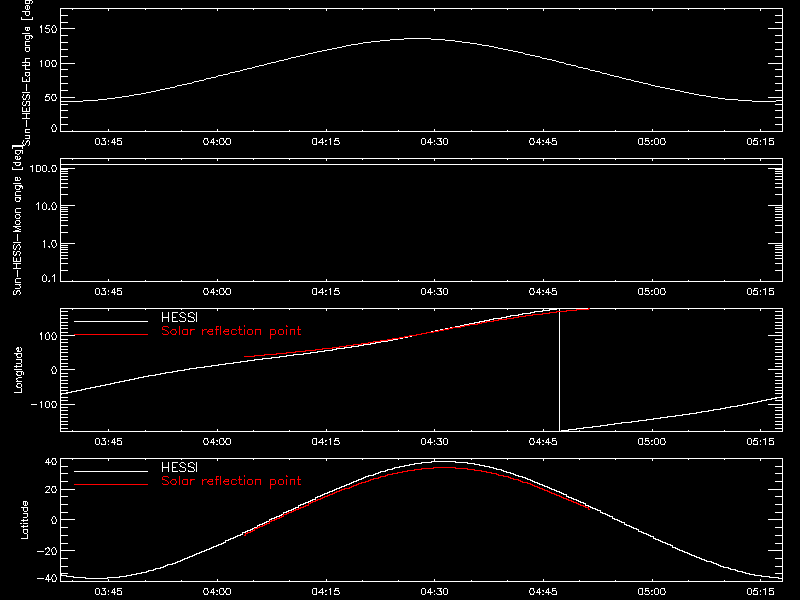Select the 100 tick on Longitude plot
This screenshot has width=800, height=600.
48,336
